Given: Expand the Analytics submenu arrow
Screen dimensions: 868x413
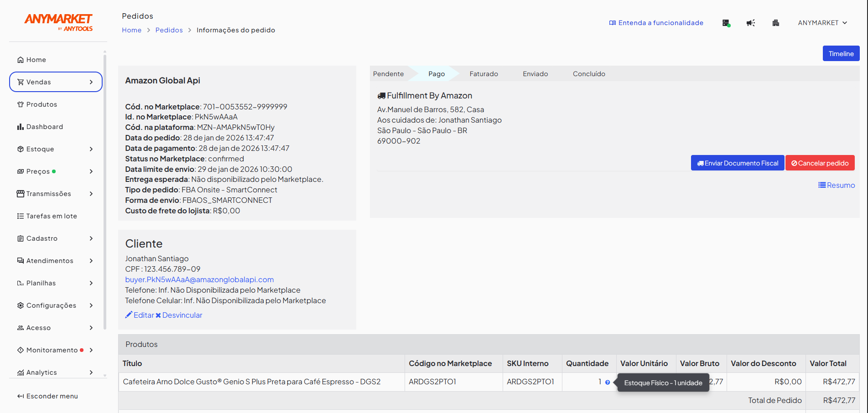Looking at the screenshot, I should pyautogui.click(x=91, y=372).
